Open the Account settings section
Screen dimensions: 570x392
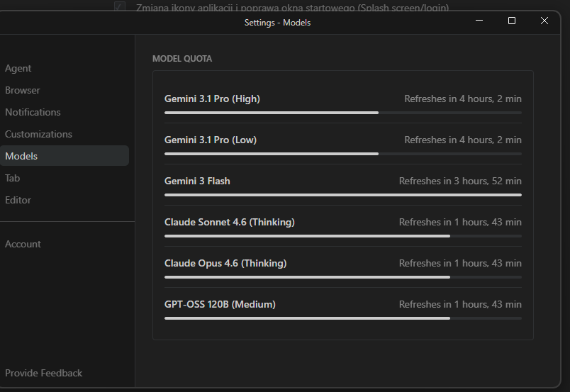(23, 244)
